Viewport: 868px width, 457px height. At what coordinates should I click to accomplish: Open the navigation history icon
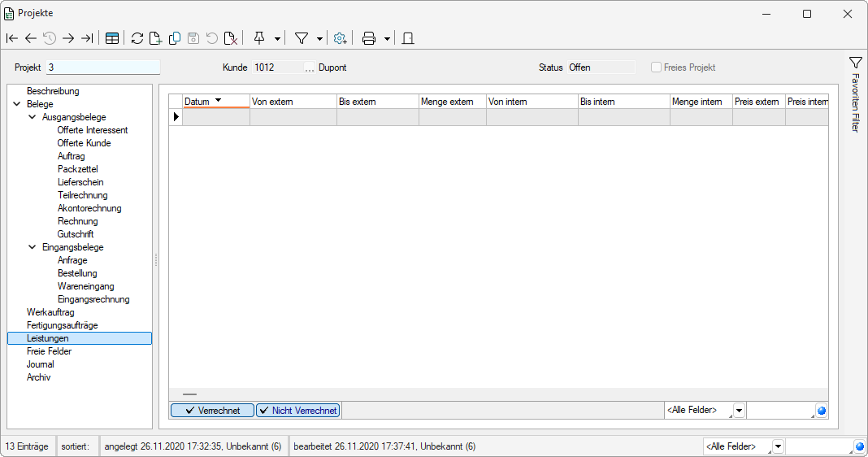[50, 38]
